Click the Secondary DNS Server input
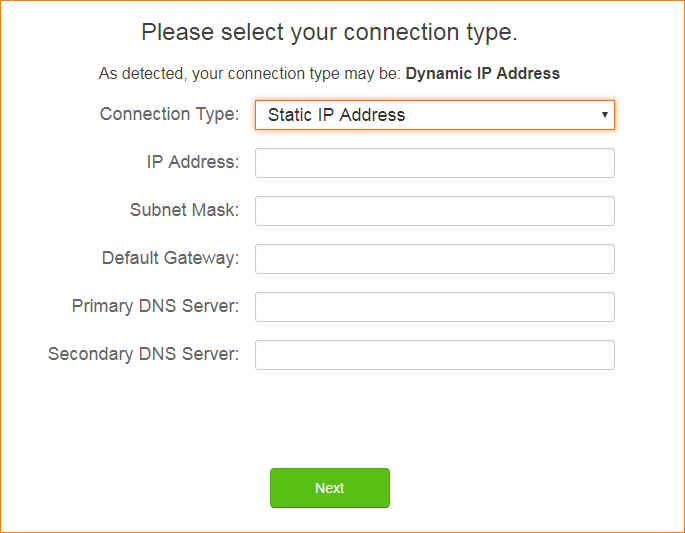Image resolution: width=685 pixels, height=533 pixels. point(434,355)
